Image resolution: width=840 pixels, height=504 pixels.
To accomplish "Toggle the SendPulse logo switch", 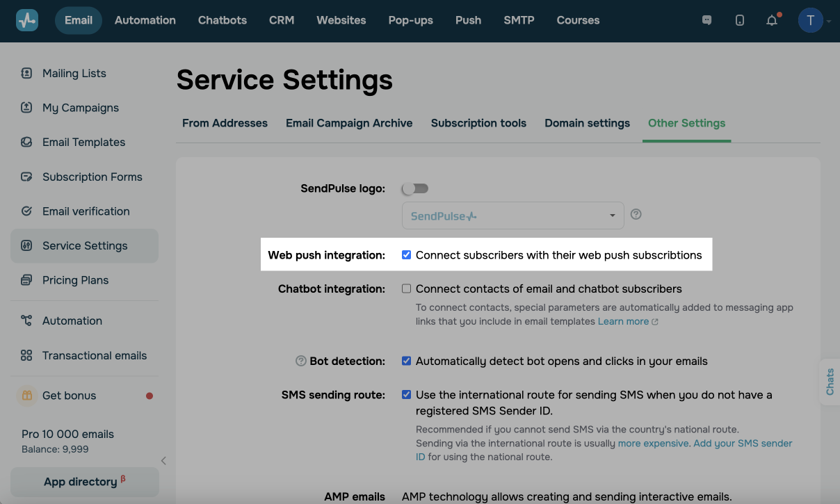I will click(416, 188).
